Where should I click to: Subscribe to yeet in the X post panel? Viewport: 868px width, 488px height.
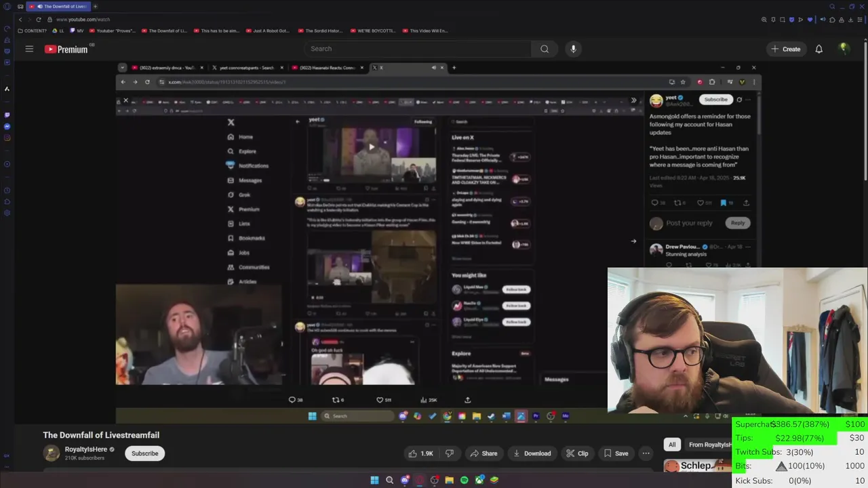pyautogui.click(x=715, y=100)
